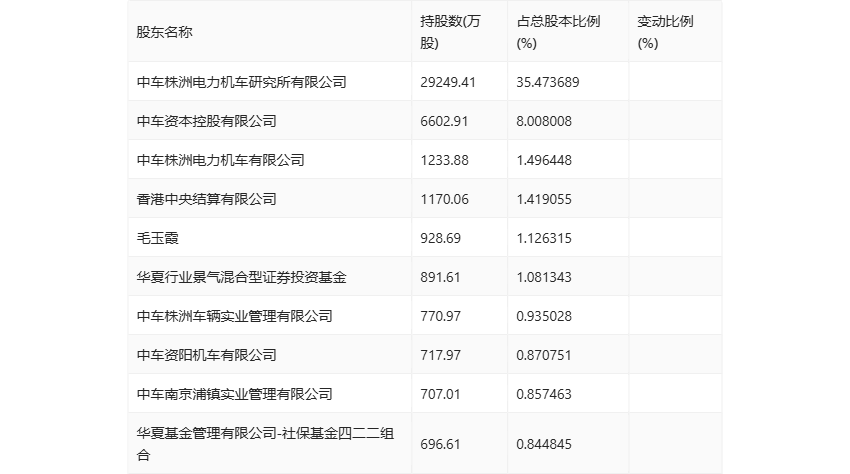Click the value 770.97

(440, 316)
